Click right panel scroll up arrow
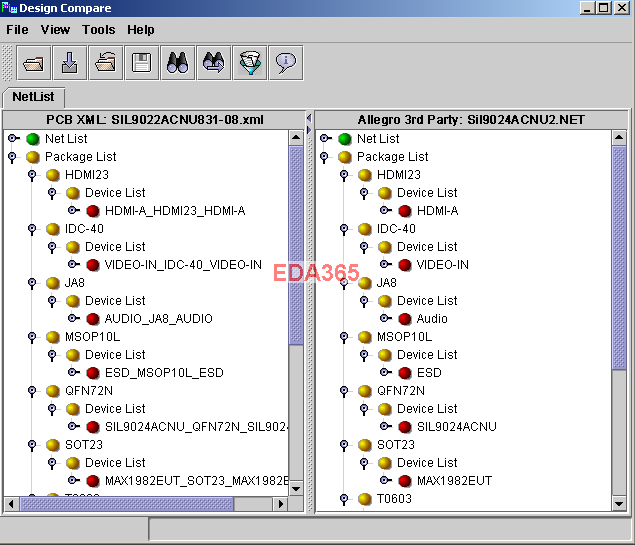635x545 pixels. pos(619,138)
